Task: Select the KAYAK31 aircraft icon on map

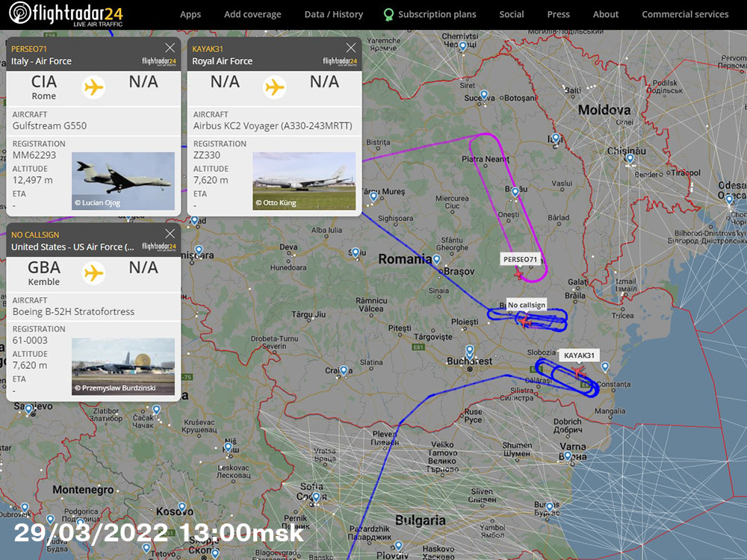Action: (x=578, y=371)
